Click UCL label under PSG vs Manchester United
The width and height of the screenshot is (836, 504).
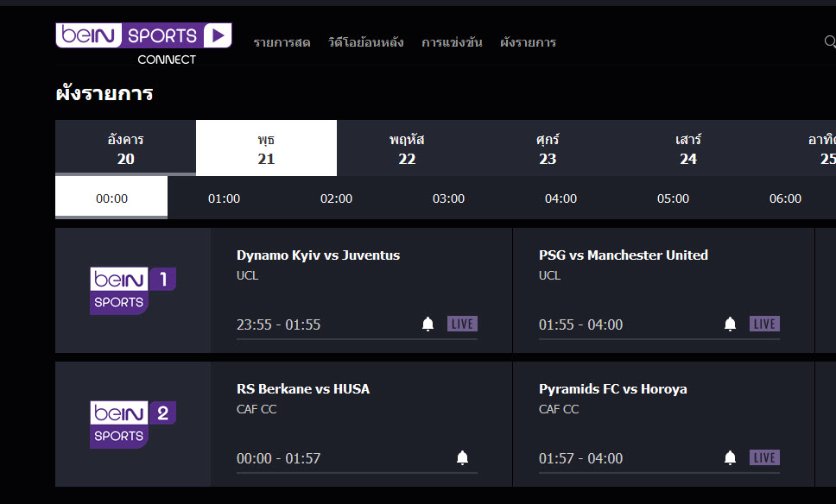pyautogui.click(x=549, y=275)
